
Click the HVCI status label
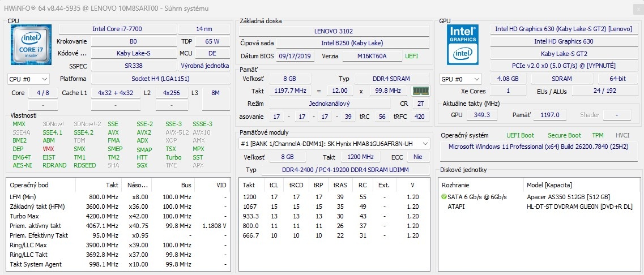pyautogui.click(x=622, y=135)
